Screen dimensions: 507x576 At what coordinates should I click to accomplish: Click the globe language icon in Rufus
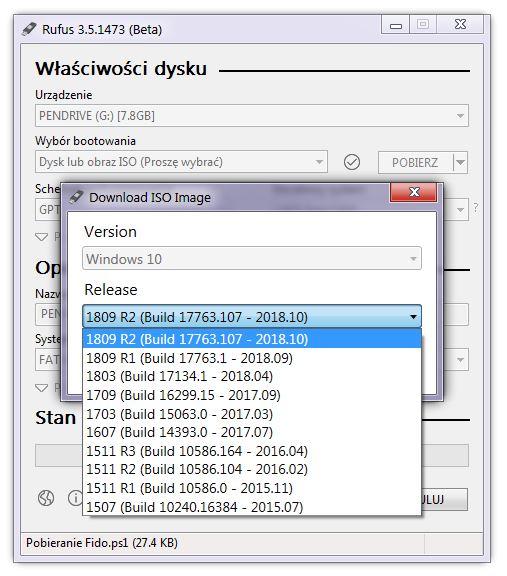coord(46,498)
